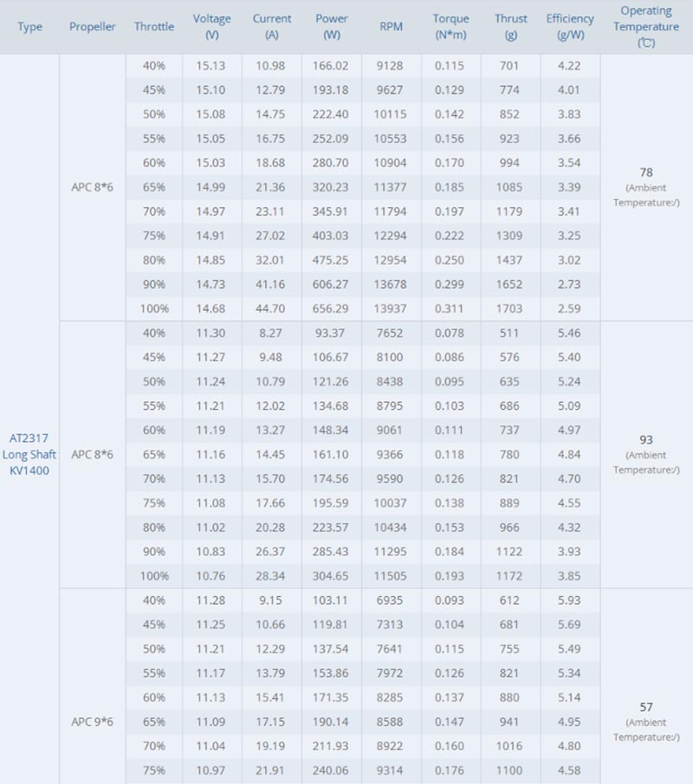Click the Type column header

29,27
